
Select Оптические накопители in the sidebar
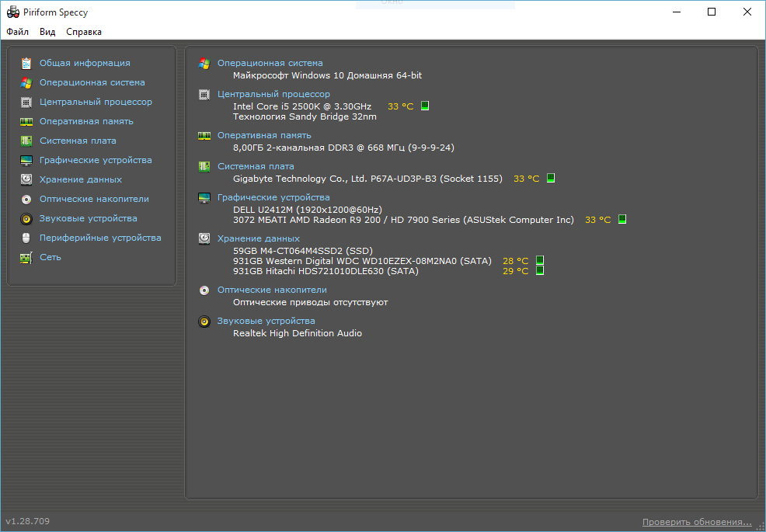click(94, 199)
